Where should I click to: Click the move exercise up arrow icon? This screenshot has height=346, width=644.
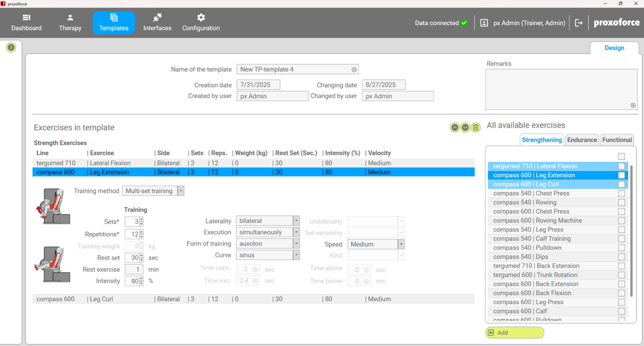pyautogui.click(x=454, y=128)
